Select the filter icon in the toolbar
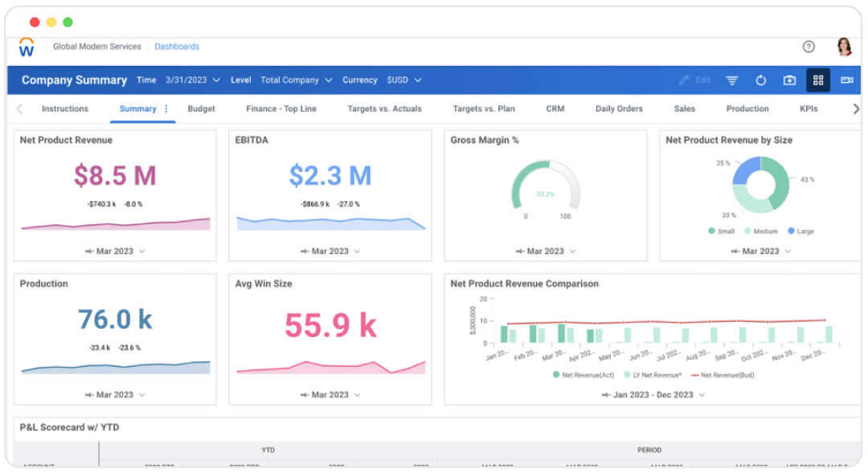868x473 pixels. 731,80
